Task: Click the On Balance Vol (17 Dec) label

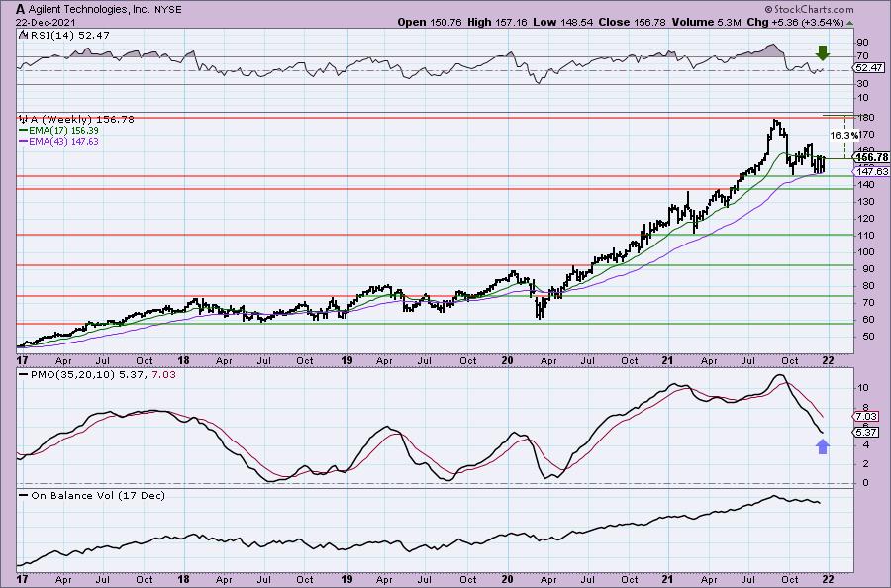Action: 98,495
